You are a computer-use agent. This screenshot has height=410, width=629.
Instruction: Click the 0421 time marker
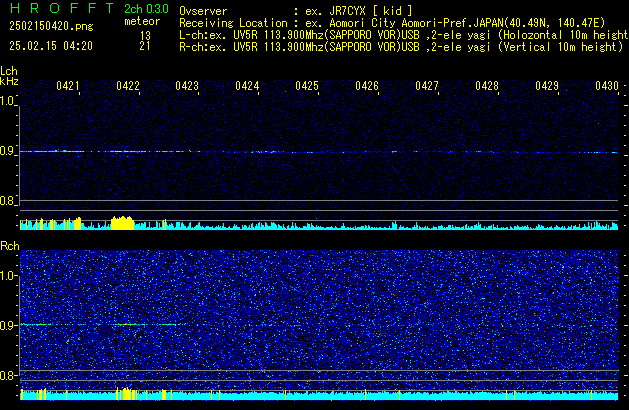[x=68, y=86]
